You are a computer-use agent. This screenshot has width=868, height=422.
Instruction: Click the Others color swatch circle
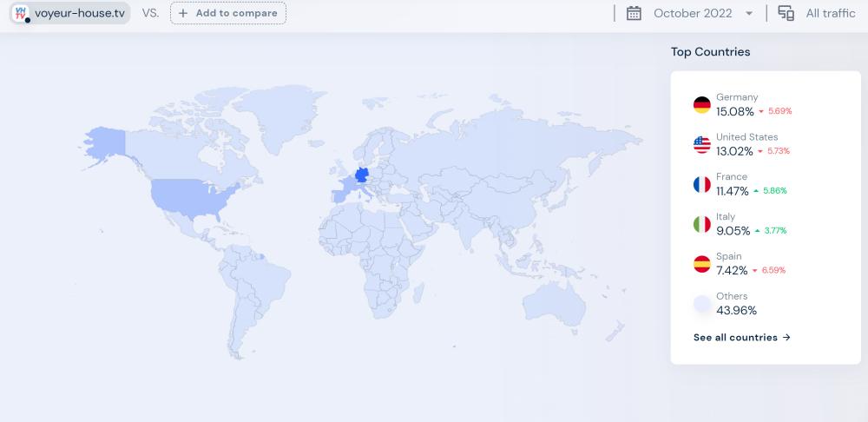(702, 304)
